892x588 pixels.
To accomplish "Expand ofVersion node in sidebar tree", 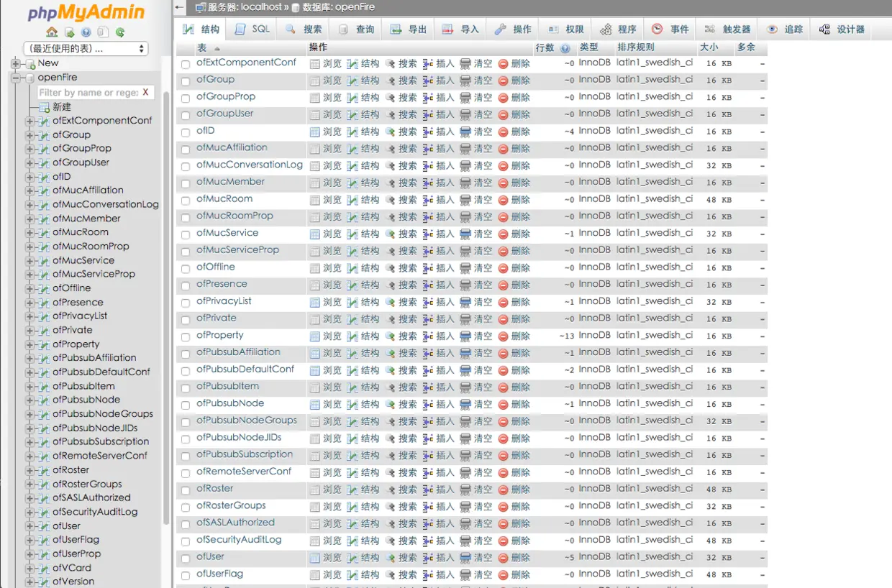I will [x=30, y=582].
